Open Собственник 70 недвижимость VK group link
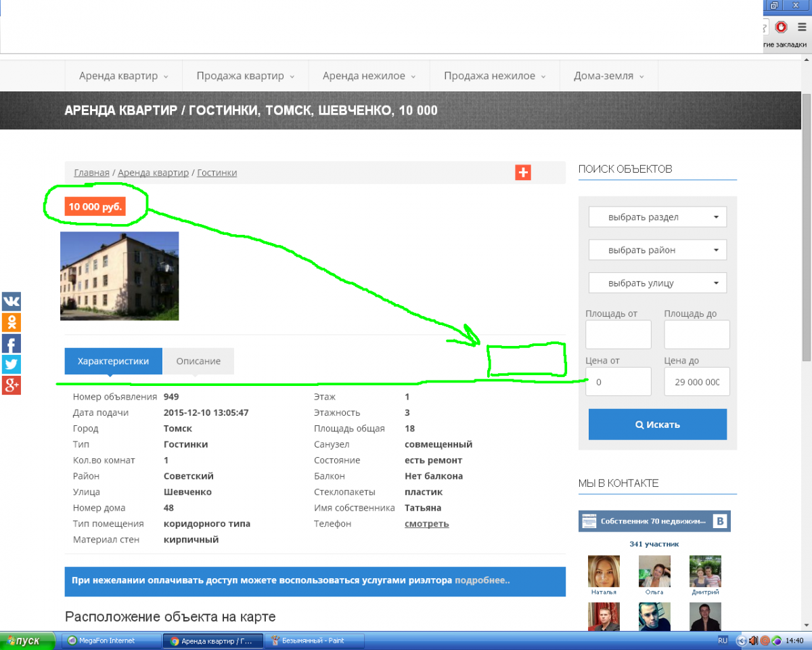812x650 pixels. (x=654, y=521)
